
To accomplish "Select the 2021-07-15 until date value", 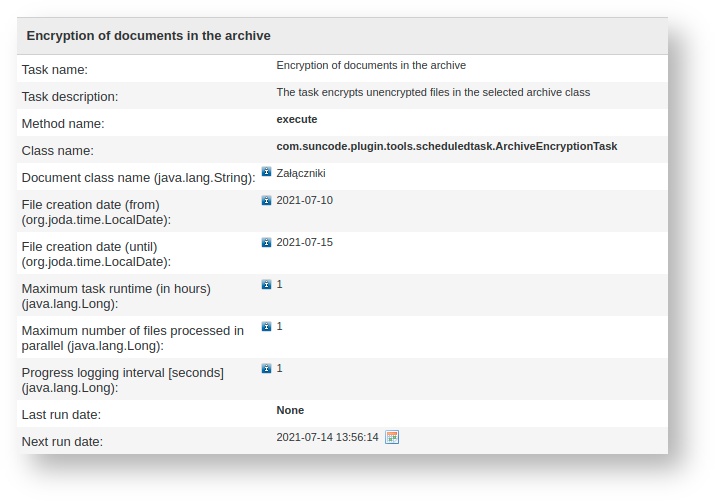I will [304, 242].
